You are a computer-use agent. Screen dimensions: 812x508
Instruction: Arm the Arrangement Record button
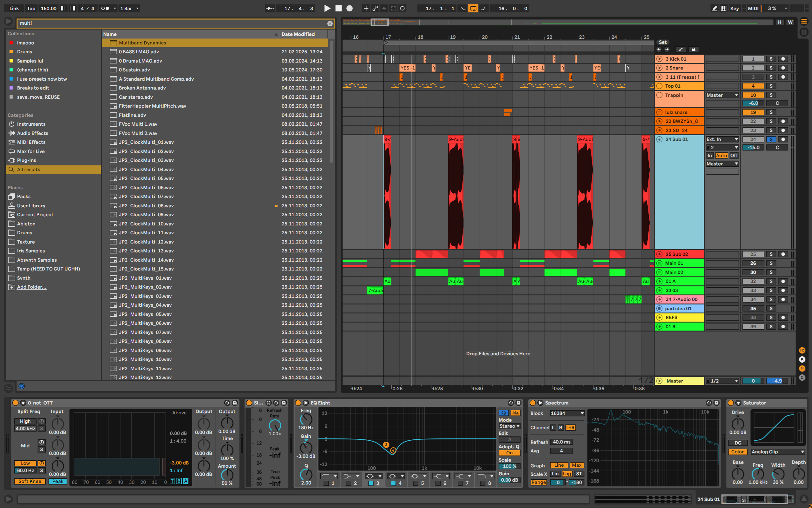click(x=349, y=8)
